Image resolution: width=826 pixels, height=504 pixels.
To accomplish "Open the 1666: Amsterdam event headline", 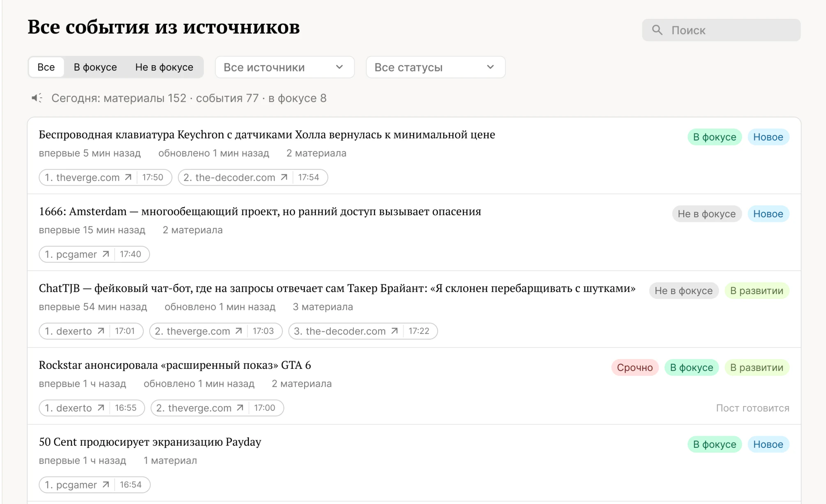I will [260, 211].
